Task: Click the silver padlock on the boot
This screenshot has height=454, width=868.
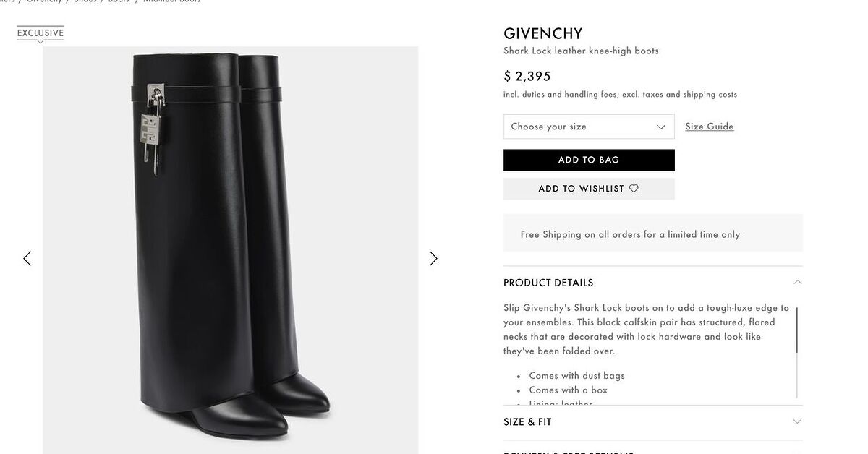Action: coord(153,128)
